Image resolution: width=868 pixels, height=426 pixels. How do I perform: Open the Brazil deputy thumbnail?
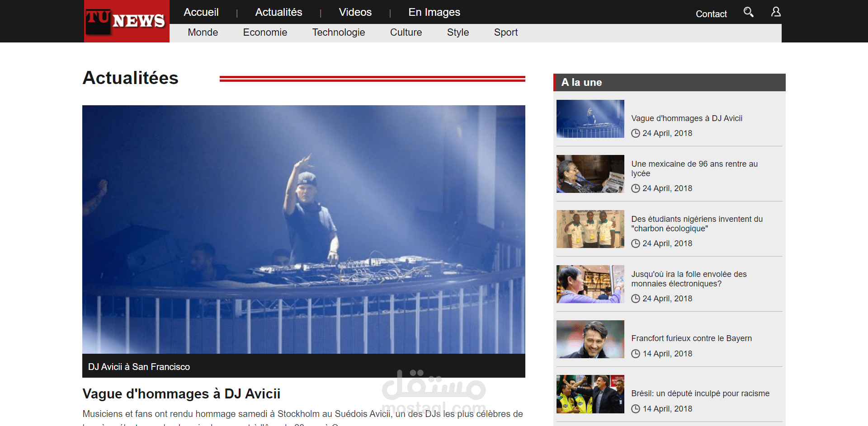(590, 394)
